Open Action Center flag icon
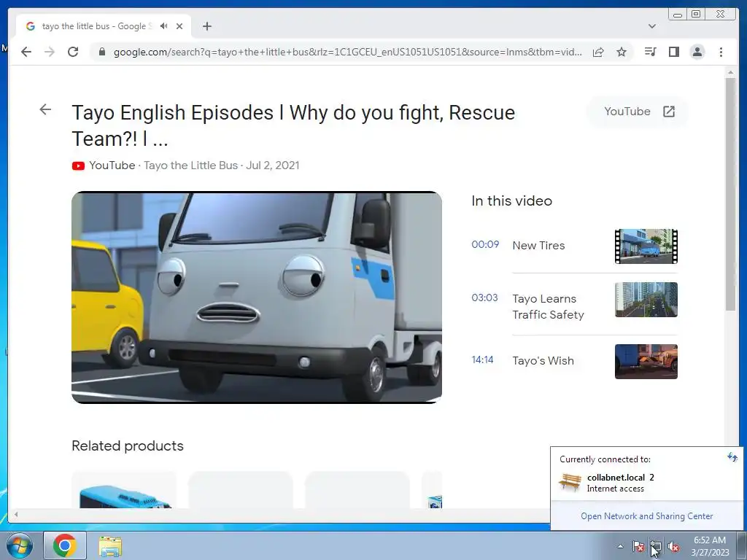Viewport: 747px width, 560px height. [x=638, y=546]
